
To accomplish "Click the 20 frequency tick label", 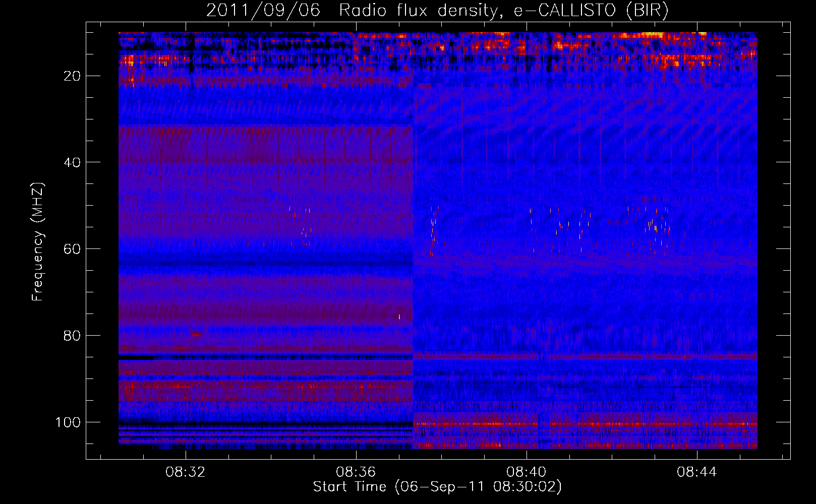I will [x=73, y=76].
